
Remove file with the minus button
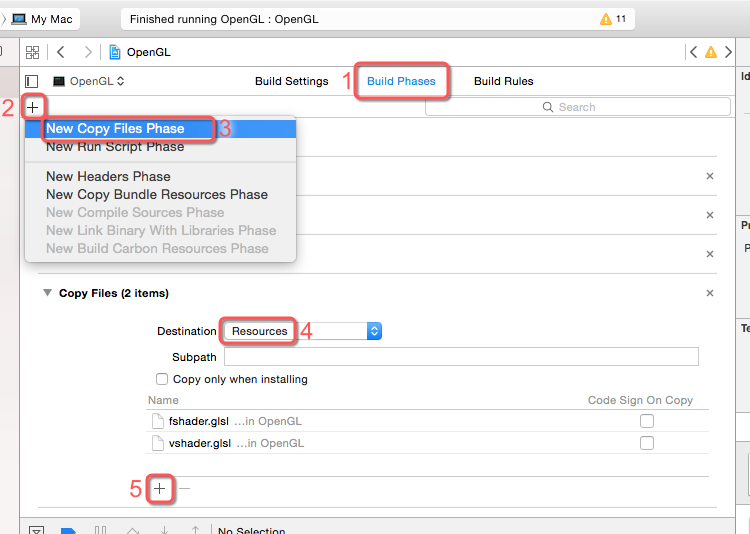pyautogui.click(x=185, y=489)
